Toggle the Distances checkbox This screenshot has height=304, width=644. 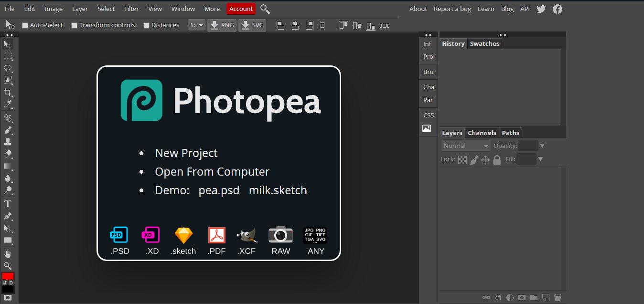click(x=147, y=25)
